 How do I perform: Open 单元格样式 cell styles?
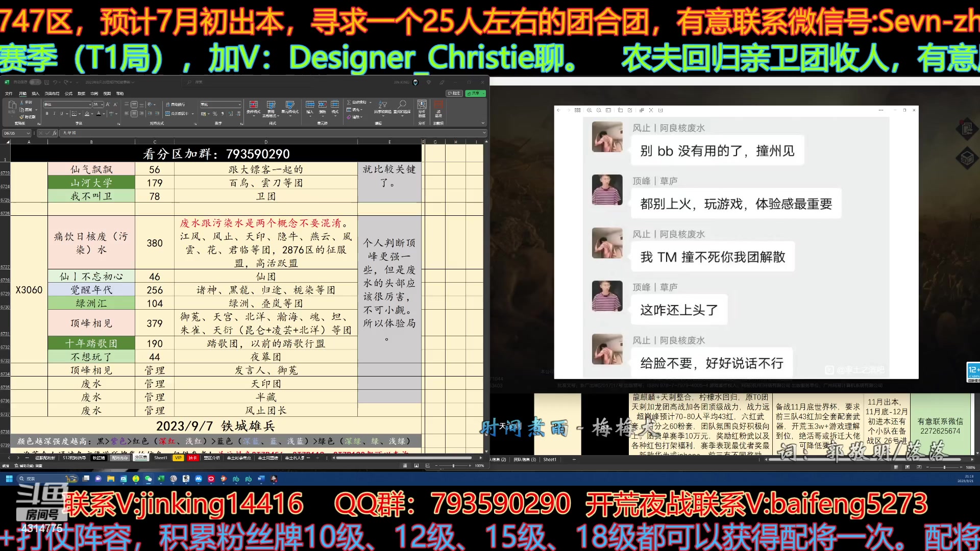pos(290,108)
